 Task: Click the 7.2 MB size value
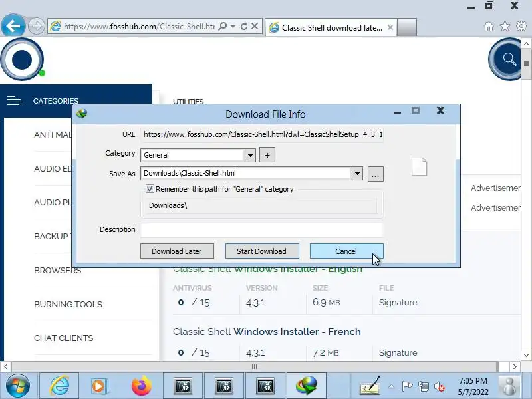point(325,353)
